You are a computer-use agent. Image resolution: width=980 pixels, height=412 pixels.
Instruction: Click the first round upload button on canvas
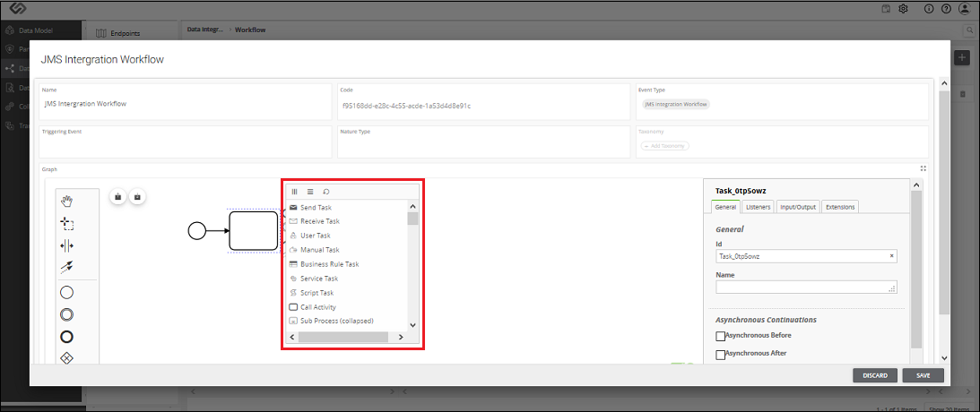118,196
